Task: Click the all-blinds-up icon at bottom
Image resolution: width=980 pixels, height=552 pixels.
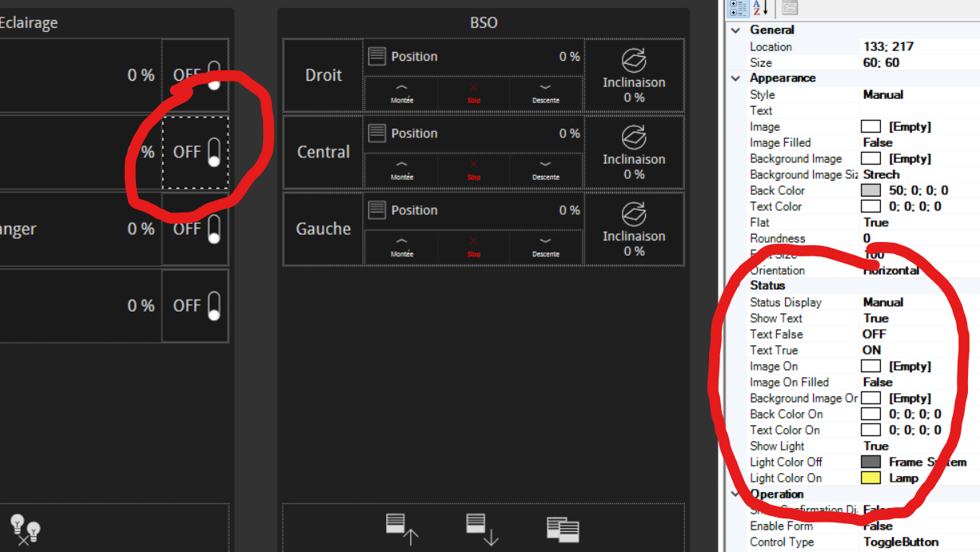Action: 400,529
